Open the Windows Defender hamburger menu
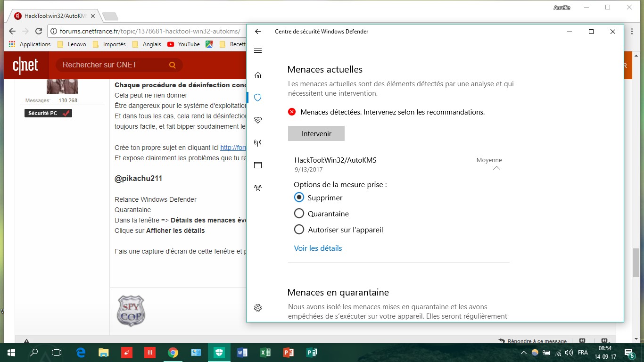The width and height of the screenshot is (644, 362). [x=258, y=51]
